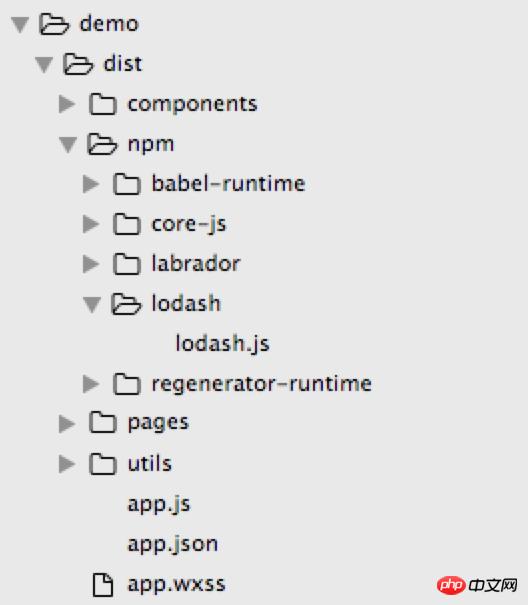Expand the pages folder arrow
The height and width of the screenshot is (605, 528).
coord(67,424)
